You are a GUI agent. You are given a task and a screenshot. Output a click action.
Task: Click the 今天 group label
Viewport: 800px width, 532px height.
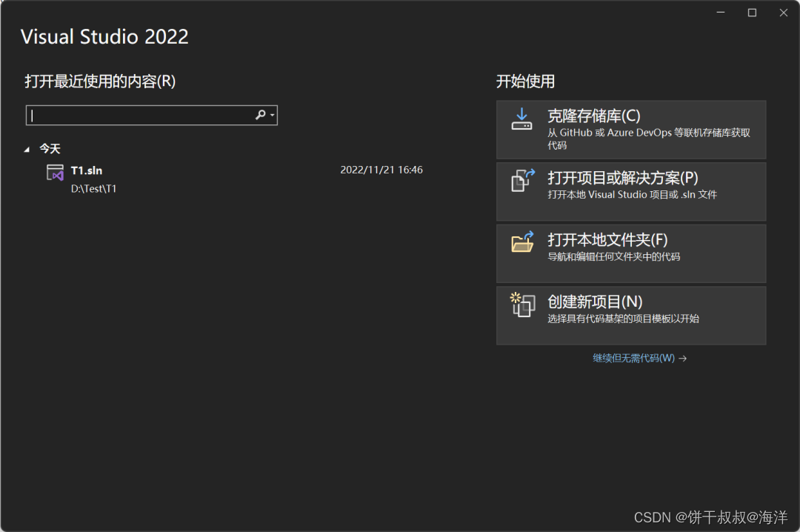(x=50, y=149)
